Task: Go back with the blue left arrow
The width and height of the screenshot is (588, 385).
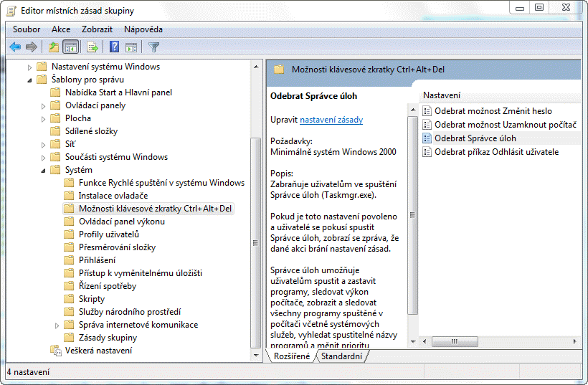Action: 15,47
